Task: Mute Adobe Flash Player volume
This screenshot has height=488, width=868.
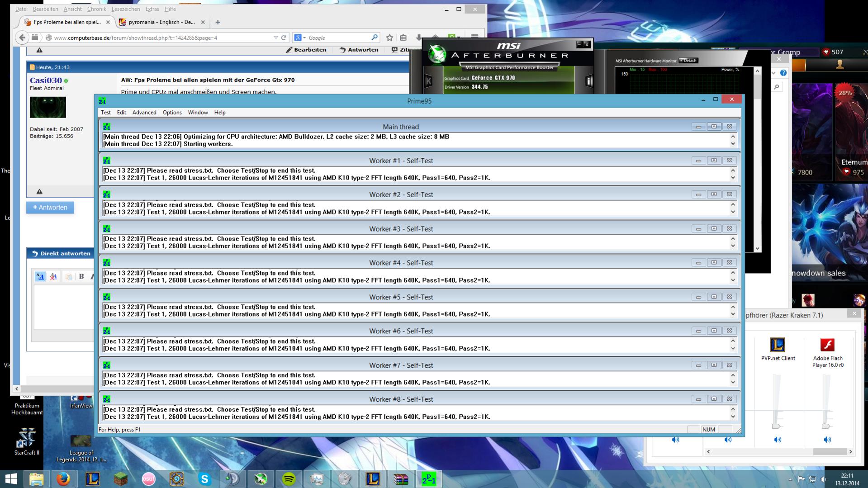Action: pos(827,439)
